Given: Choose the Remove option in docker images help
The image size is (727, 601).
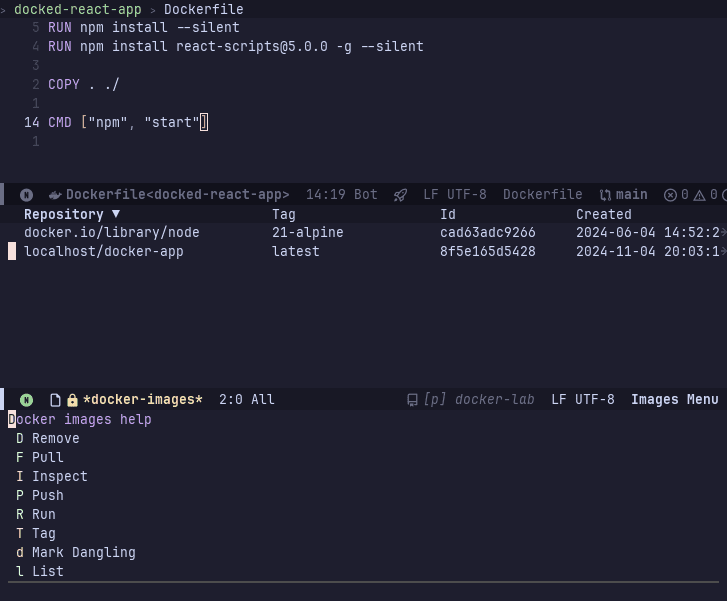Looking at the screenshot, I should [x=55, y=438].
